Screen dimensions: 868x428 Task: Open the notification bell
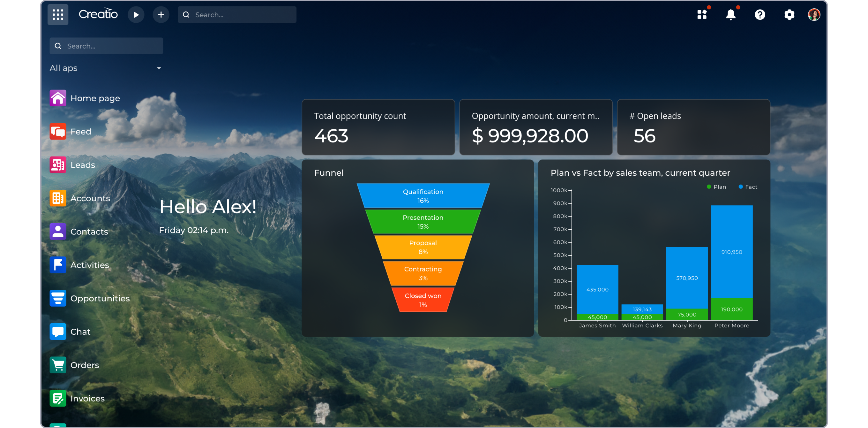(x=730, y=14)
